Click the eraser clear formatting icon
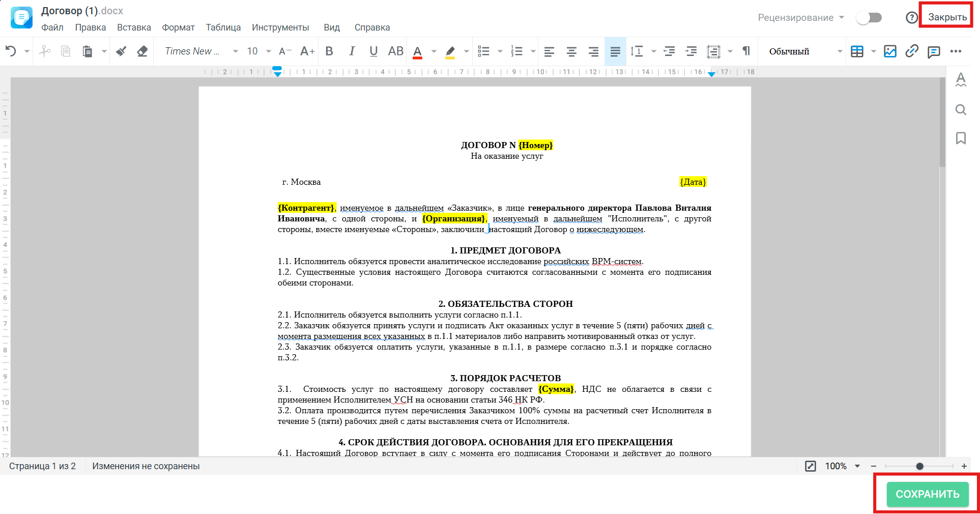 click(x=142, y=51)
